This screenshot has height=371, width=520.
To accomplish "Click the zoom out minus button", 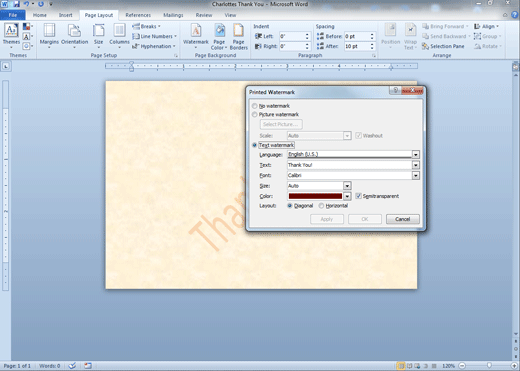I will (462, 366).
